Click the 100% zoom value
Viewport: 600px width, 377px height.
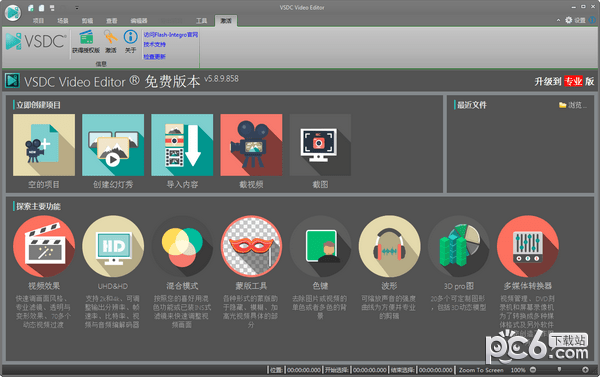coord(518,370)
